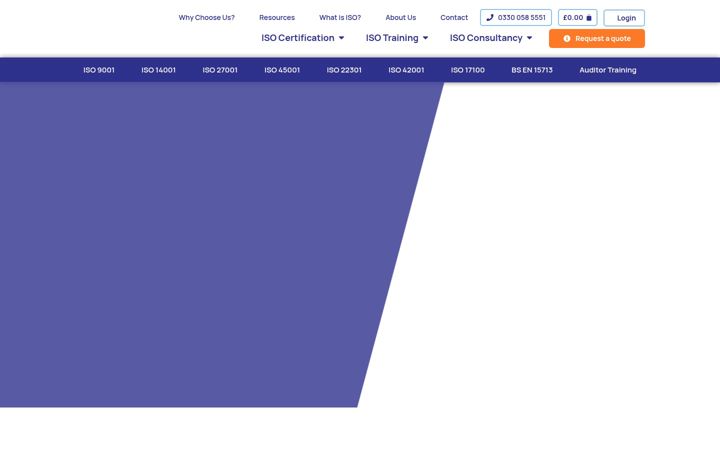The width and height of the screenshot is (720, 450).
Task: Call the 0330 058 5551 number
Action: tap(516, 17)
